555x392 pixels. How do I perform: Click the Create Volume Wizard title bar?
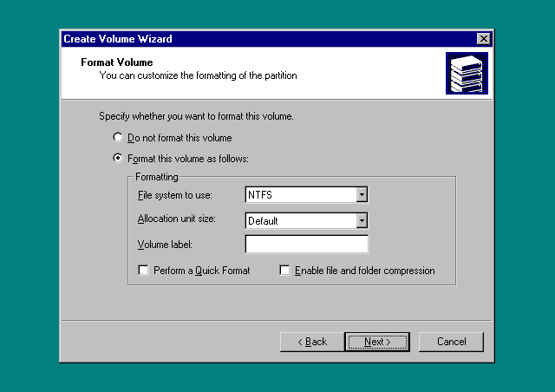(x=260, y=39)
